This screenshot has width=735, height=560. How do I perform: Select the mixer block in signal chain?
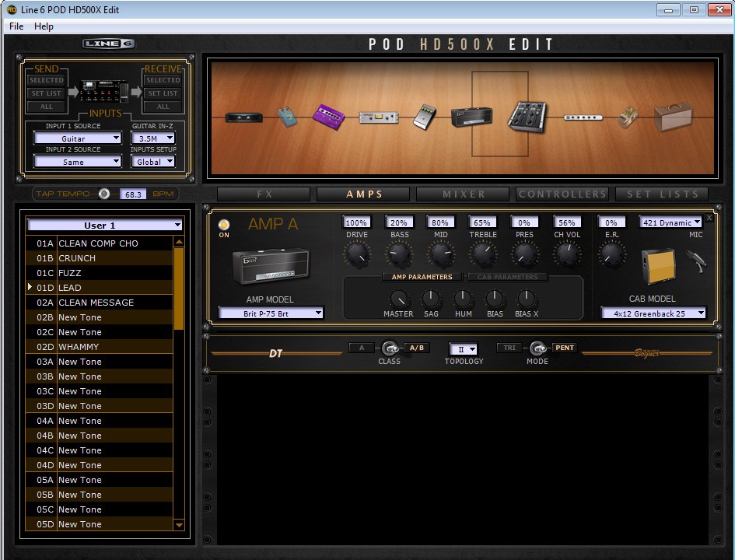click(527, 117)
